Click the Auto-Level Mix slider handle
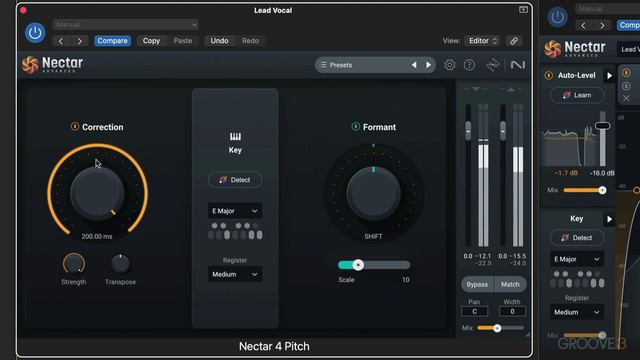640x360 pixels. (602, 190)
